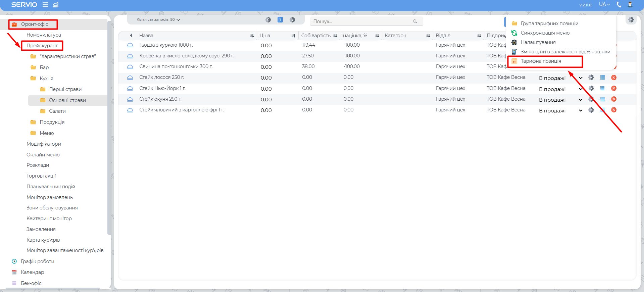Open Модифікатори in the sidebar
The height and width of the screenshot is (292, 644).
click(x=44, y=144)
